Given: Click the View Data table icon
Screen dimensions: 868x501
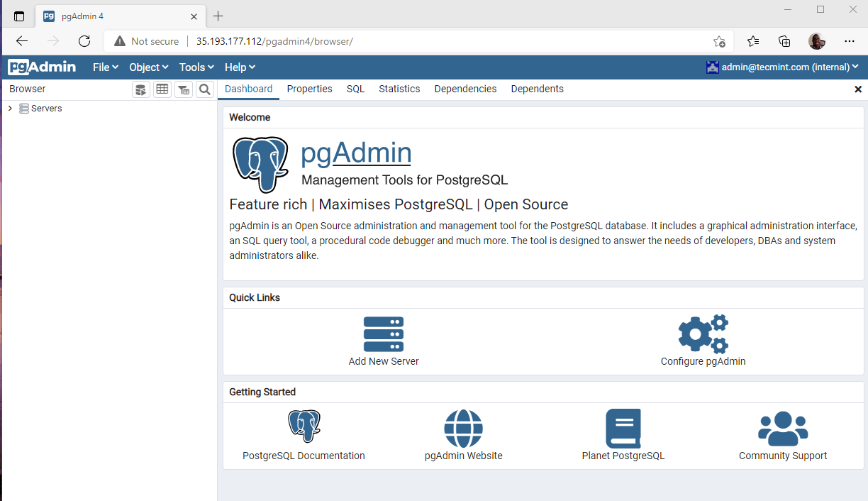Looking at the screenshot, I should (162, 89).
